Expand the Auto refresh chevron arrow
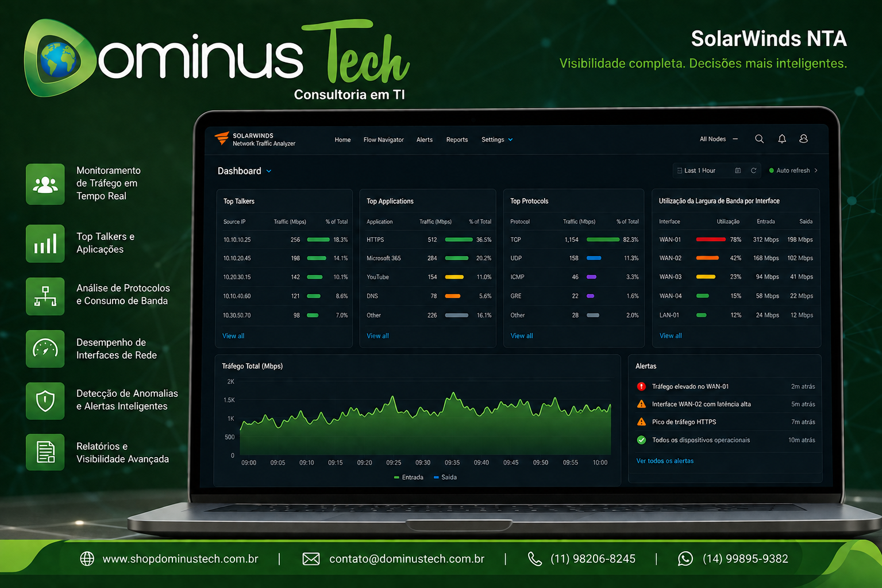882x588 pixels. pos(816,171)
